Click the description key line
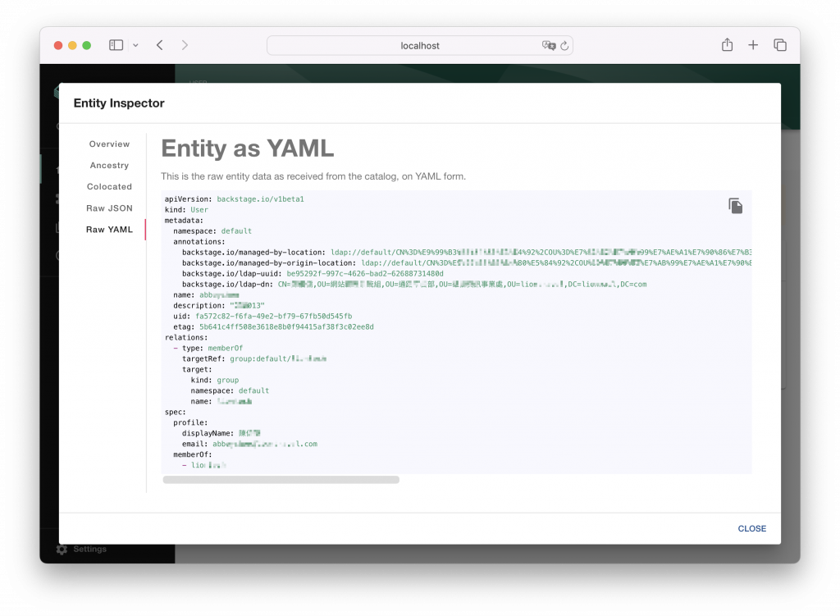Viewport: 840px width, 616px height. pyautogui.click(x=218, y=306)
